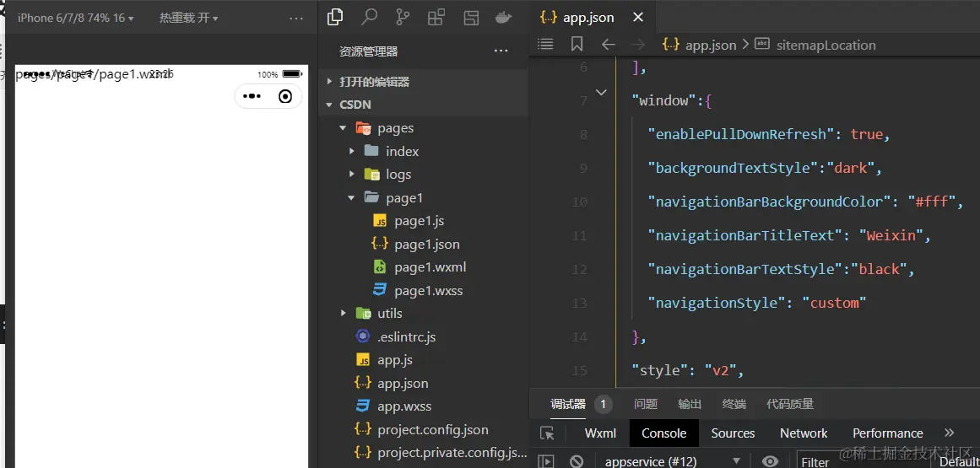Open app.wxss in the file tree

point(404,406)
